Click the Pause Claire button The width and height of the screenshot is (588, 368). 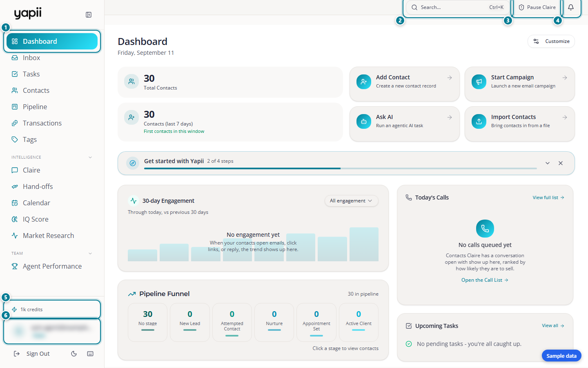click(537, 7)
